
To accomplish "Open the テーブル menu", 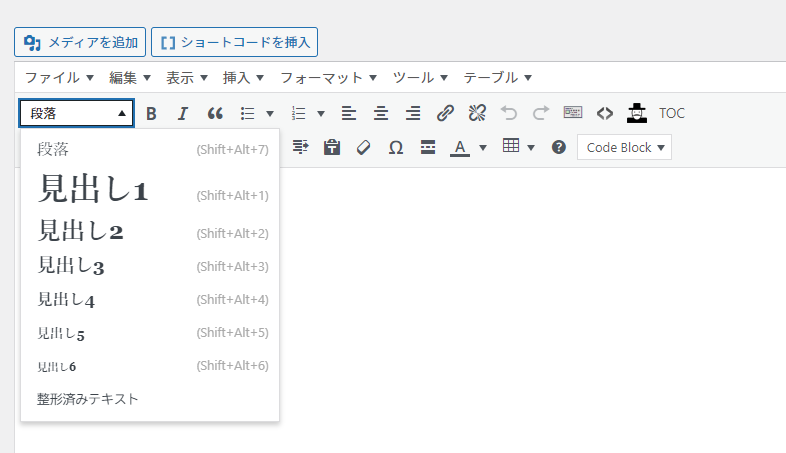I will click(497, 77).
